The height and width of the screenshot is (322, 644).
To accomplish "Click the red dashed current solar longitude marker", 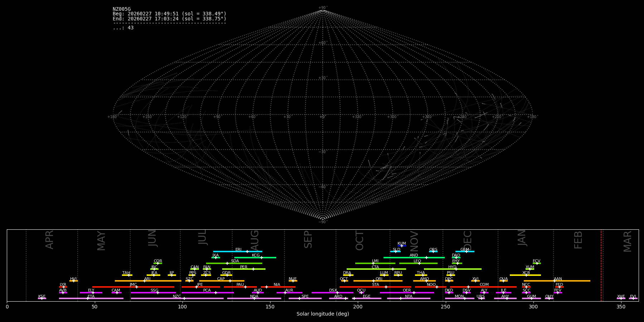I will click(601, 265).
